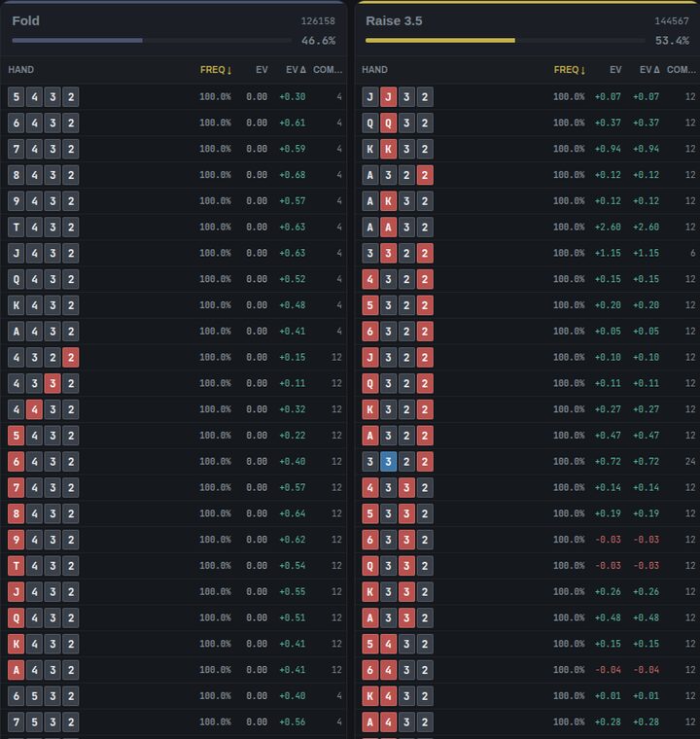
Task: Select the 7 5 3 2 Fold row
Action: [173, 721]
